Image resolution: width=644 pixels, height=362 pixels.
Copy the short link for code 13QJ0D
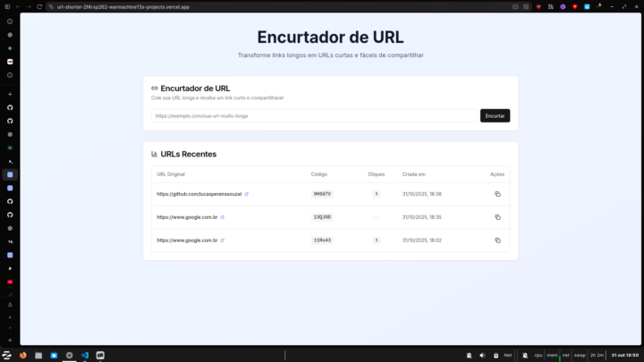tap(497, 217)
